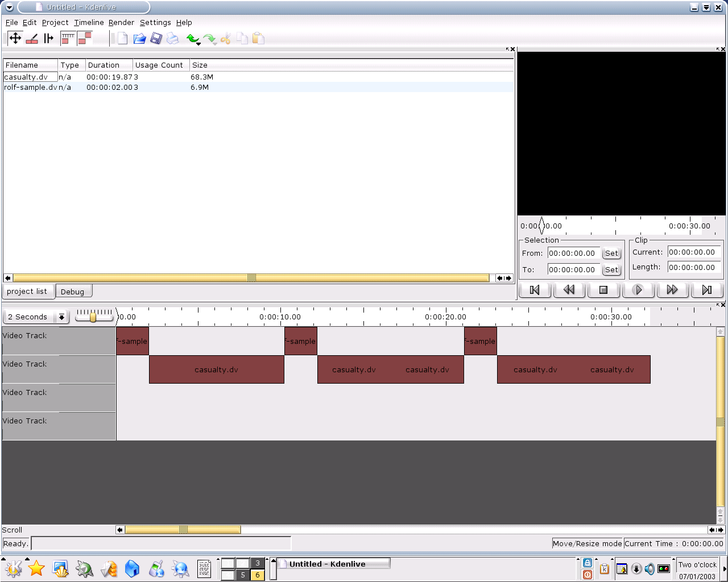Image resolution: width=728 pixels, height=582 pixels.
Task: Click the timeline zoom slider handle
Action: pyautogui.click(x=93, y=317)
